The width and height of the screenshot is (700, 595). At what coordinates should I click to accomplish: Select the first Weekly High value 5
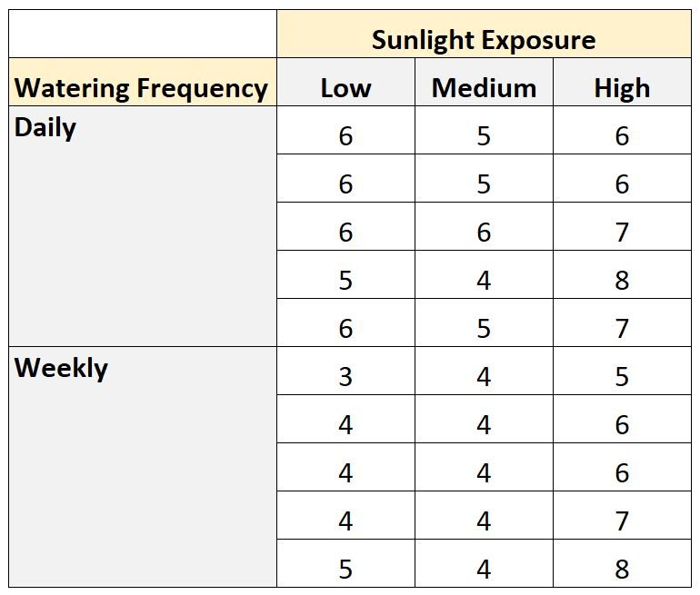(623, 372)
